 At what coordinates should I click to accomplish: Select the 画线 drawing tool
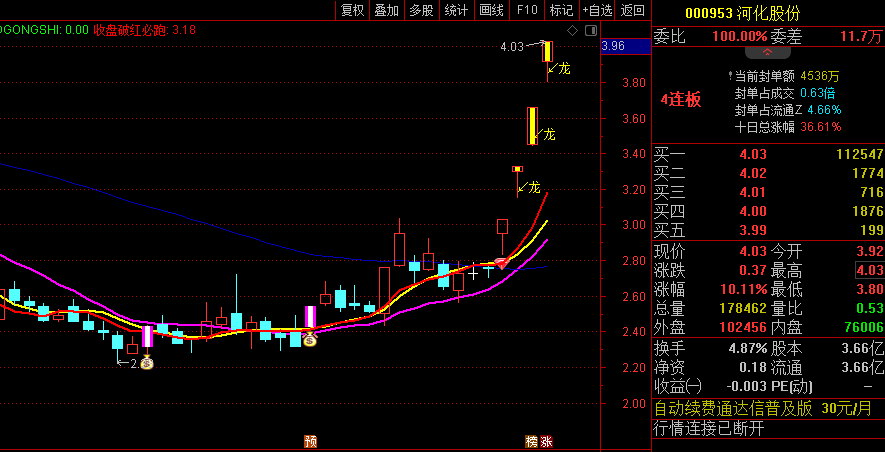click(491, 10)
